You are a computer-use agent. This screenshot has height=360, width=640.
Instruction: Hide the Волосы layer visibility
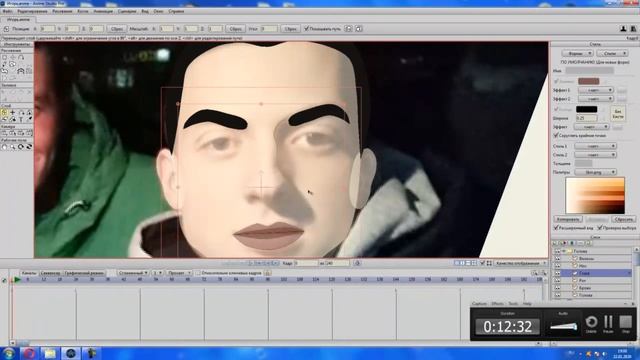557,258
